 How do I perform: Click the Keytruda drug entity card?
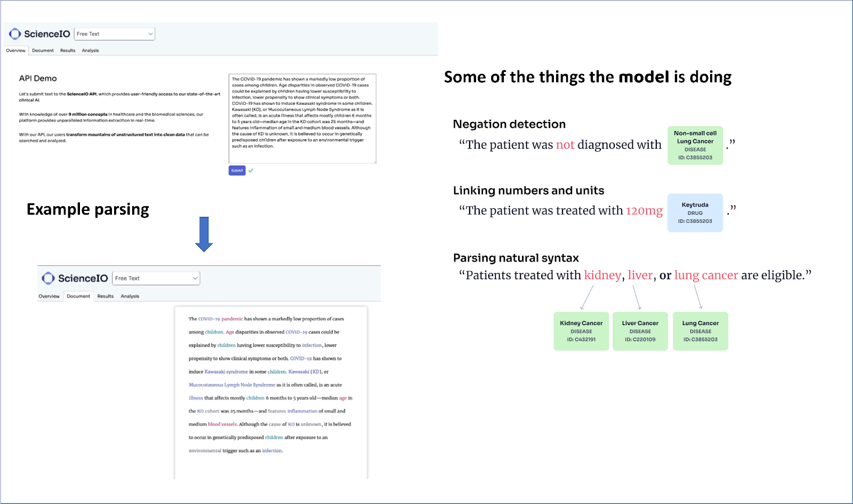coord(695,213)
